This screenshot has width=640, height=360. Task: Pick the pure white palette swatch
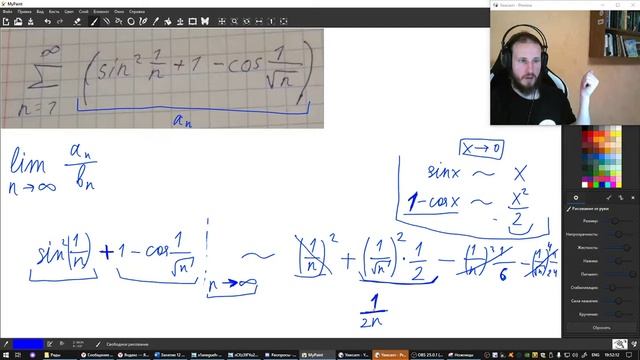(584, 185)
